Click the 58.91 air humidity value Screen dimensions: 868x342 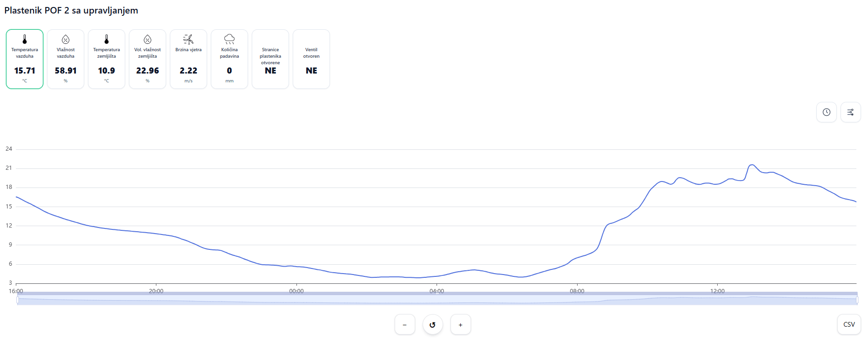66,71
